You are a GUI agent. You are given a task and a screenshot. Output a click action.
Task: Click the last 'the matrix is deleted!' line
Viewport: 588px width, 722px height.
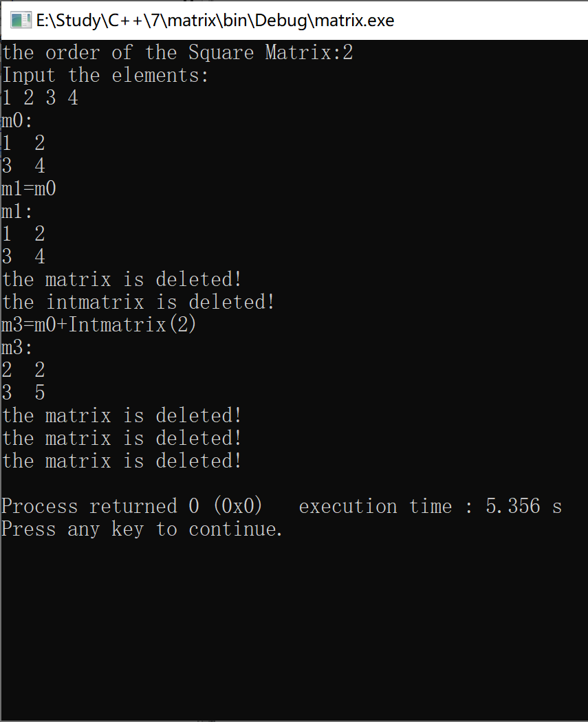point(122,461)
